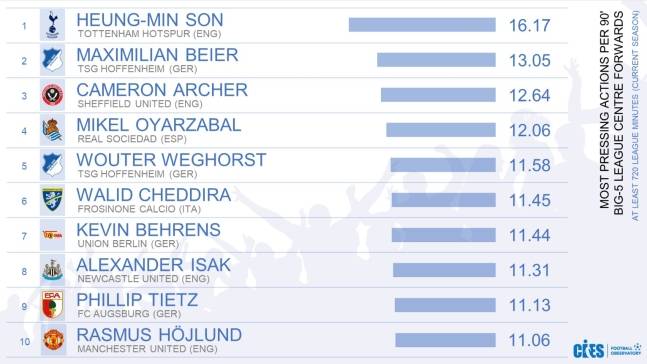Viewport: 647px width, 364px height.
Task: Click the Manchester United club crest
Action: tap(53, 340)
